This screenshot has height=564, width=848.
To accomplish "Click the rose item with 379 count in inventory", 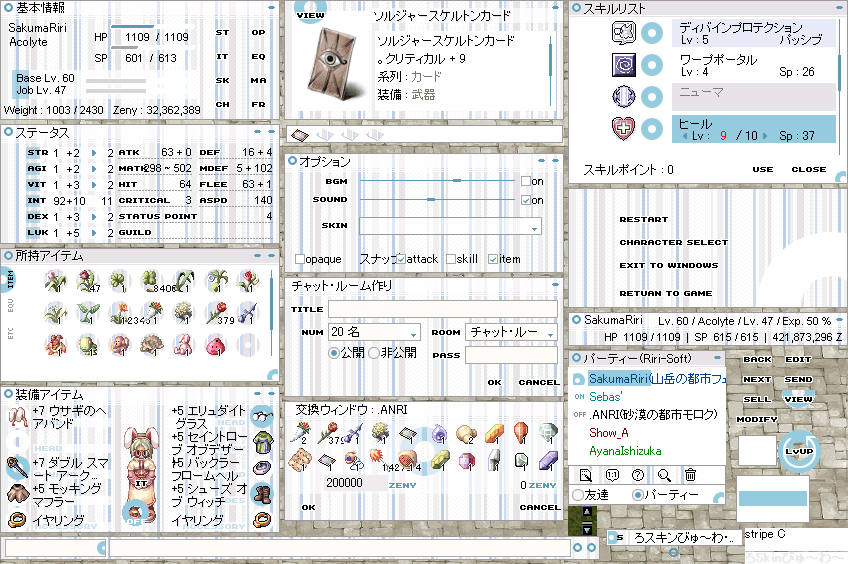I will point(216,313).
